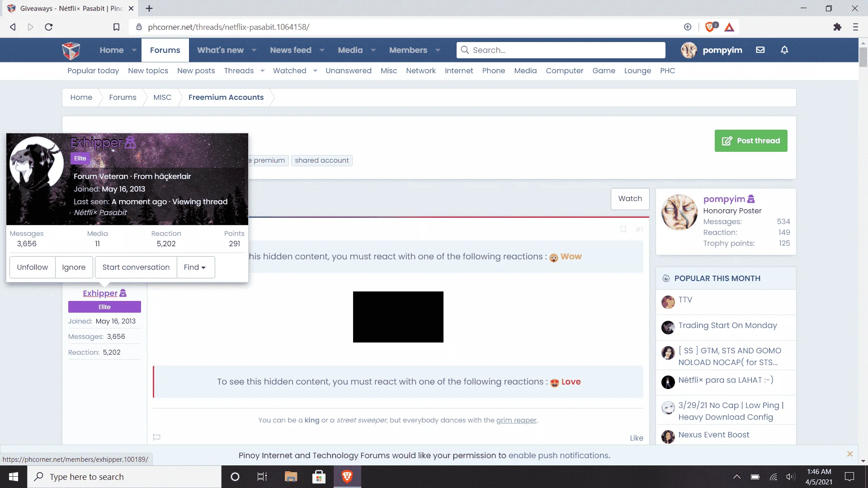The height and width of the screenshot is (488, 868).
Task: Open the browser extensions puzzle icon
Action: point(837,27)
